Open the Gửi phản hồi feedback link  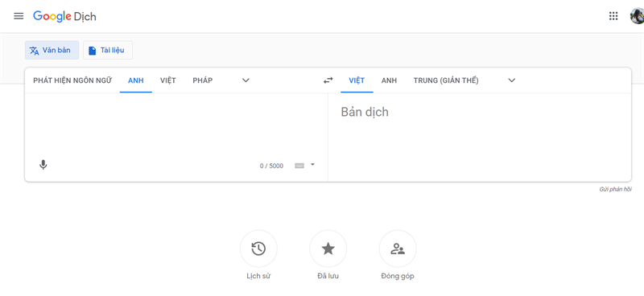(x=615, y=189)
